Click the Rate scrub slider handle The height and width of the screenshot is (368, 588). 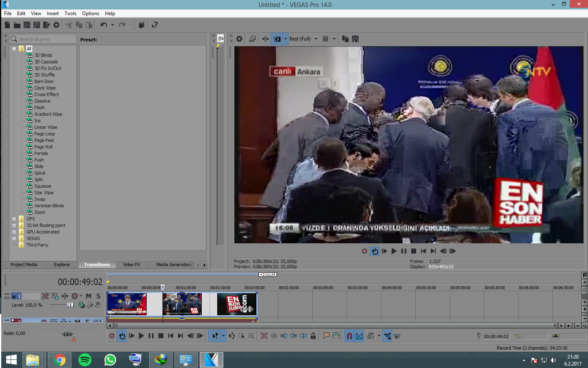tap(67, 334)
